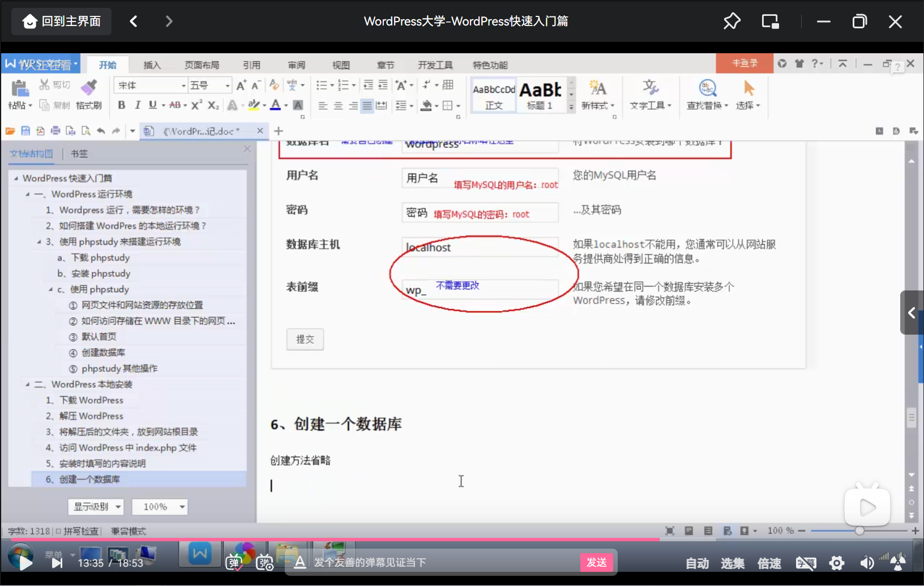Toggle center alignment paragraph button
This screenshot has height=586, width=924.
point(338,106)
